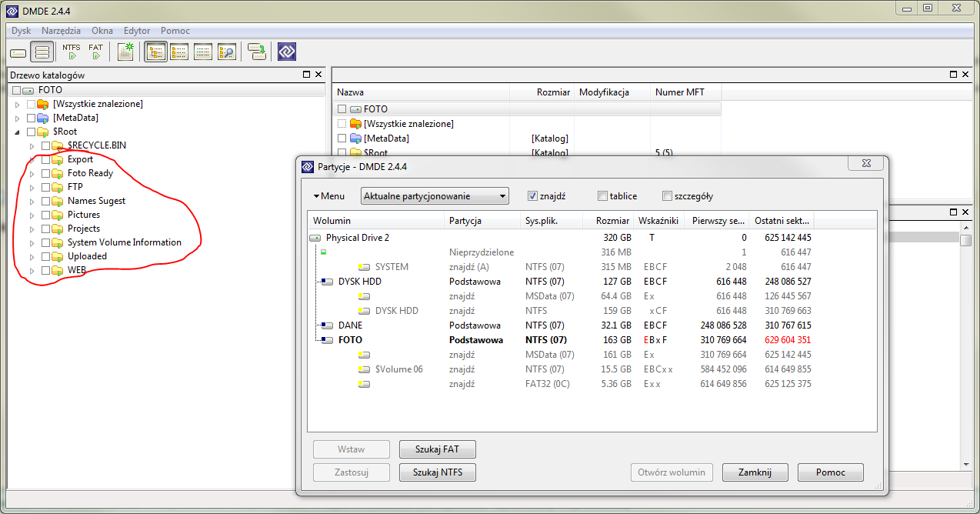The width and height of the screenshot is (980, 514).
Task: Click FOTO drive icon in file list panel
Action: (x=355, y=109)
